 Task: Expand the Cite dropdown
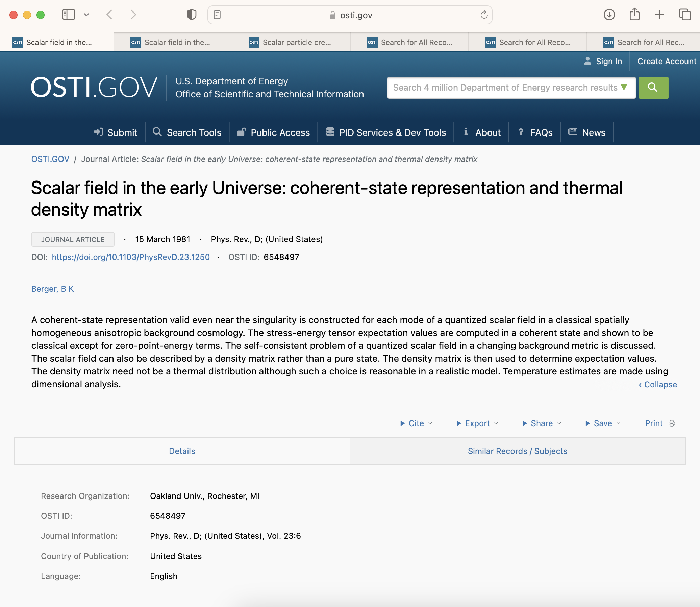[x=416, y=423]
